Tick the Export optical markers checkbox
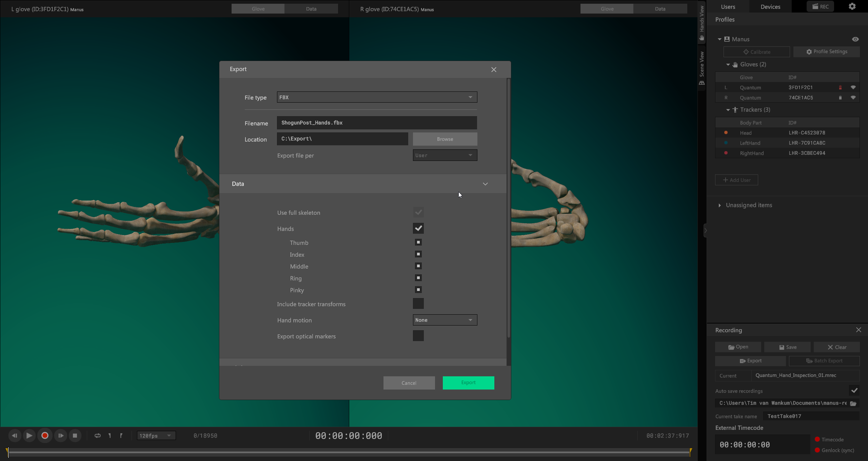The width and height of the screenshot is (868, 461). (x=418, y=336)
